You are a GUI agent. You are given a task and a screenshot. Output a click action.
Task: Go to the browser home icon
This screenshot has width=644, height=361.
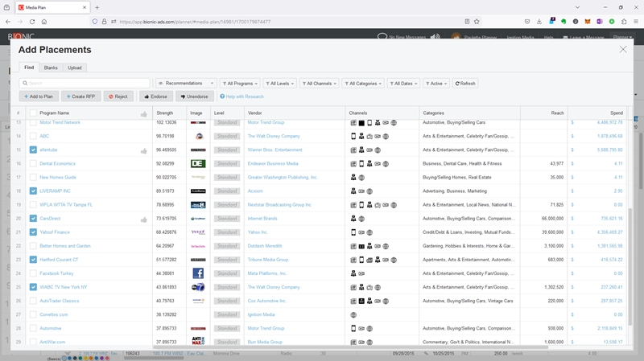[44, 22]
